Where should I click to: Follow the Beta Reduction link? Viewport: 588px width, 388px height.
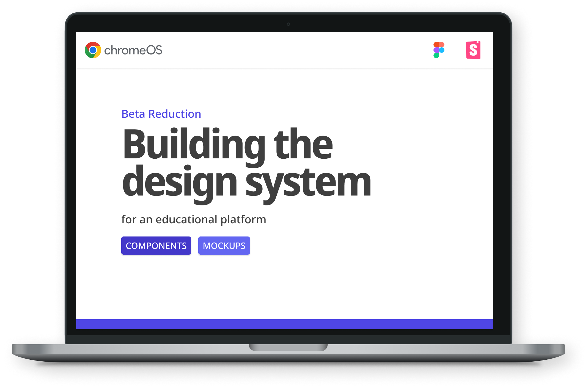[x=161, y=114]
